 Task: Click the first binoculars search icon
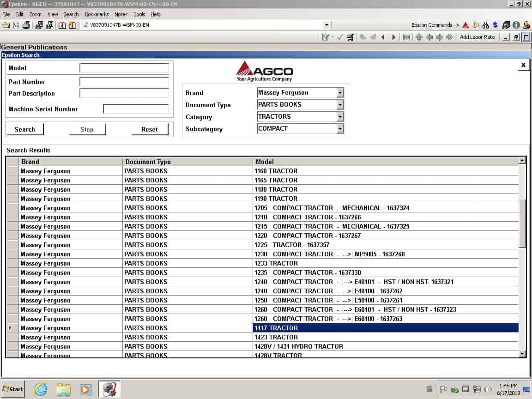tap(39, 25)
